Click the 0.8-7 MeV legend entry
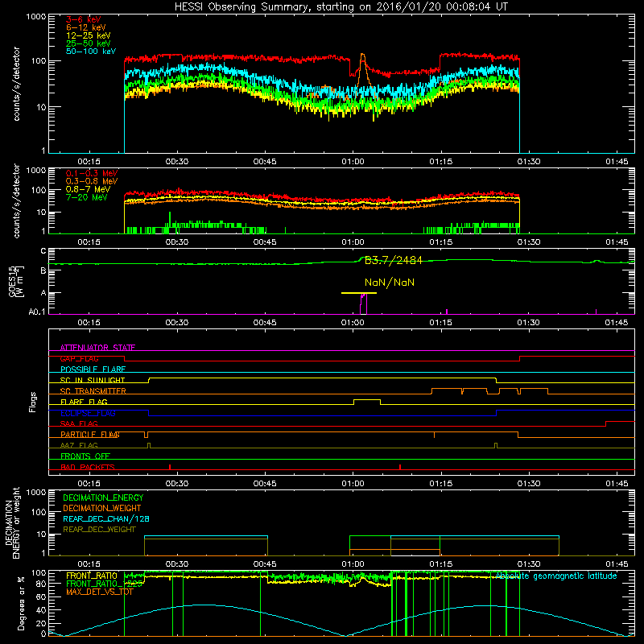This screenshot has height=644, width=644. 88,189
